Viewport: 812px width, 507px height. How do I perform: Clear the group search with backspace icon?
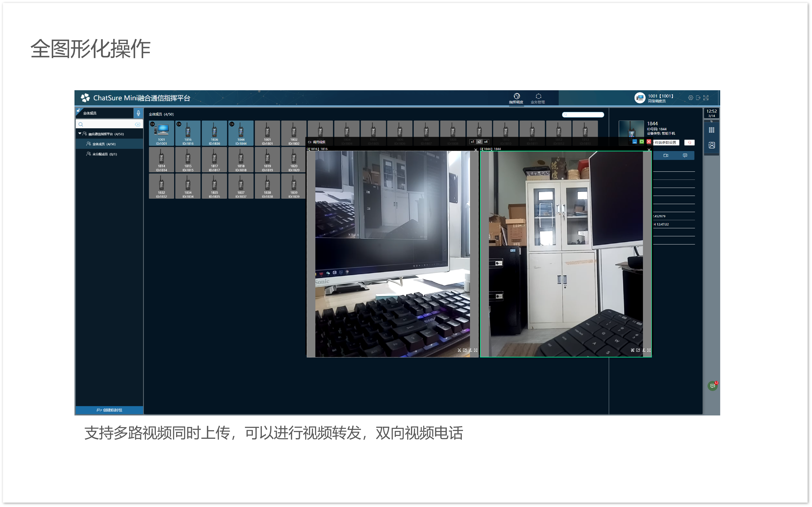click(137, 124)
